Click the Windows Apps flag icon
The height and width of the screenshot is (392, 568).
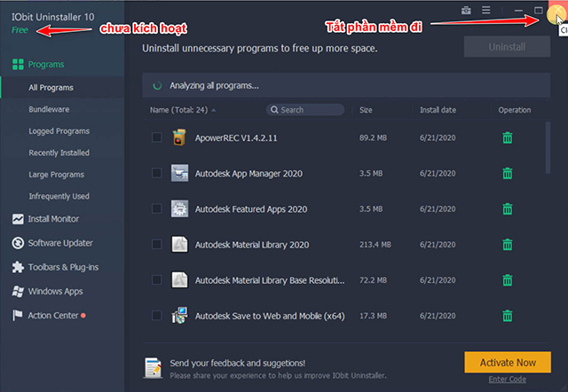18,292
